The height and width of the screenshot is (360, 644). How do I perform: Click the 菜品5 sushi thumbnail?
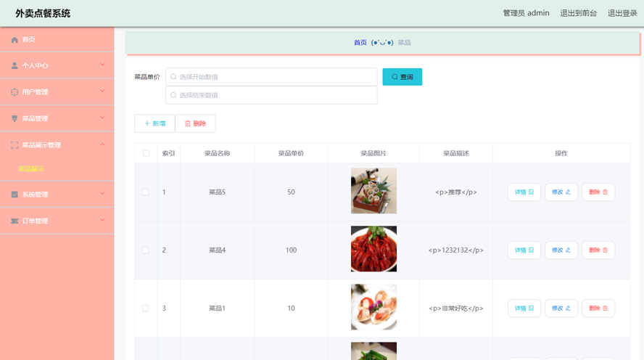[x=373, y=191]
